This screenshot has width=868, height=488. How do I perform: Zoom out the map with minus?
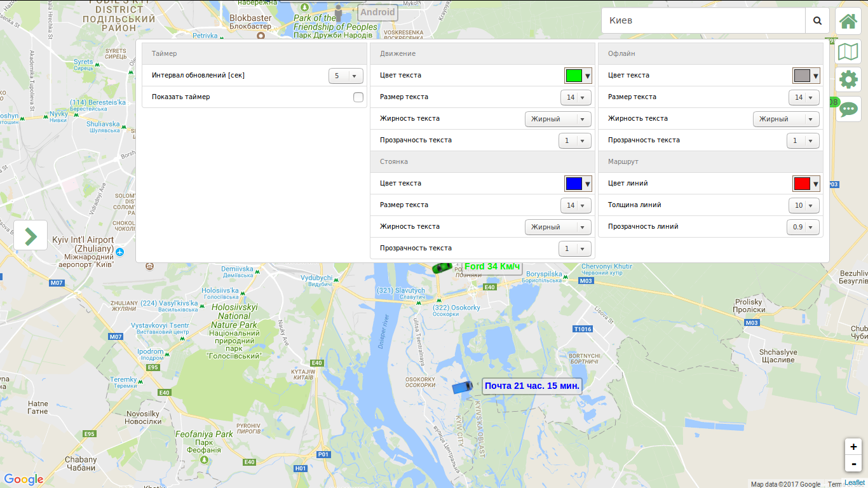tap(853, 464)
